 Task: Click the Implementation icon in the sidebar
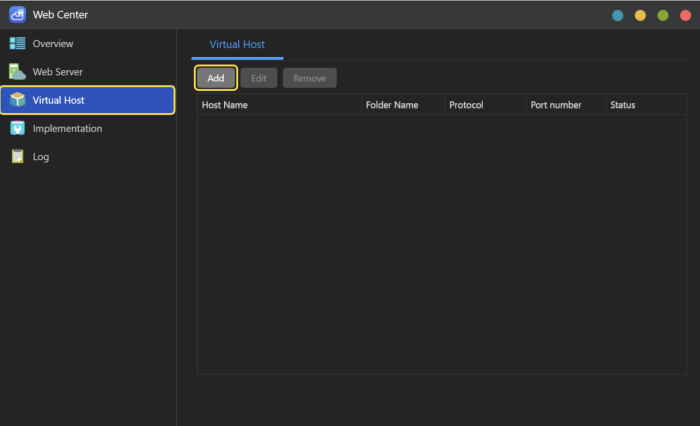[17, 128]
